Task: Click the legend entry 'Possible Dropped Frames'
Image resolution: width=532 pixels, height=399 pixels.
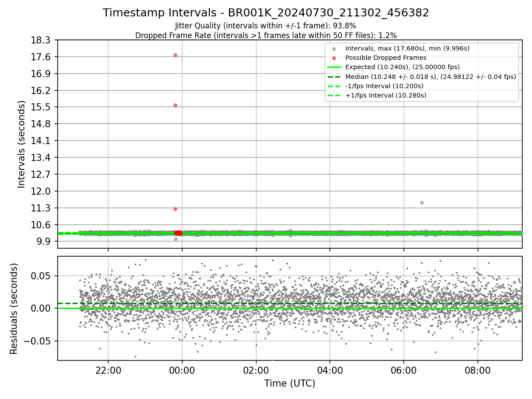Action: (386, 58)
